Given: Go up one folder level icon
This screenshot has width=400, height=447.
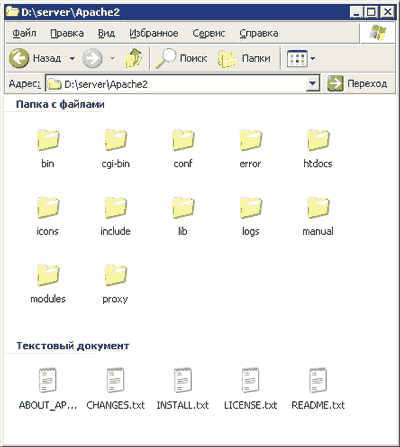Looking at the screenshot, I should coord(133,58).
